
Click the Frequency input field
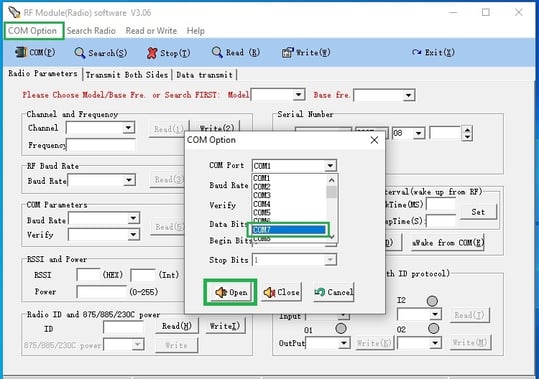click(101, 145)
